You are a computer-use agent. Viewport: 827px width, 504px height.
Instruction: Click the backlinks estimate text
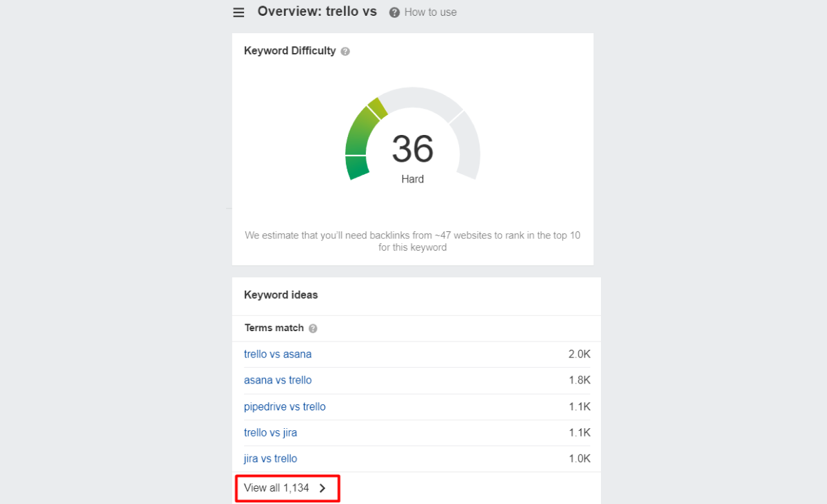(x=413, y=241)
